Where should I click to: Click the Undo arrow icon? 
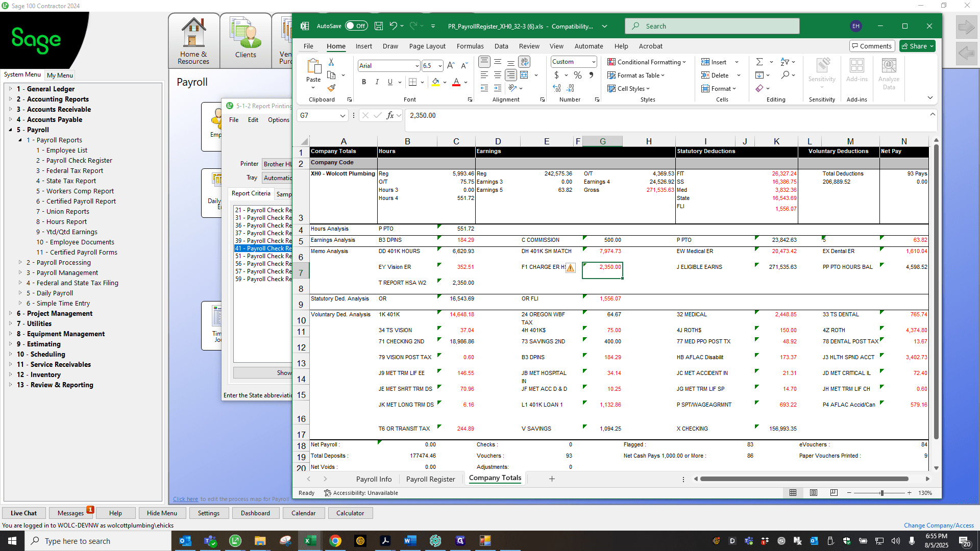[393, 26]
